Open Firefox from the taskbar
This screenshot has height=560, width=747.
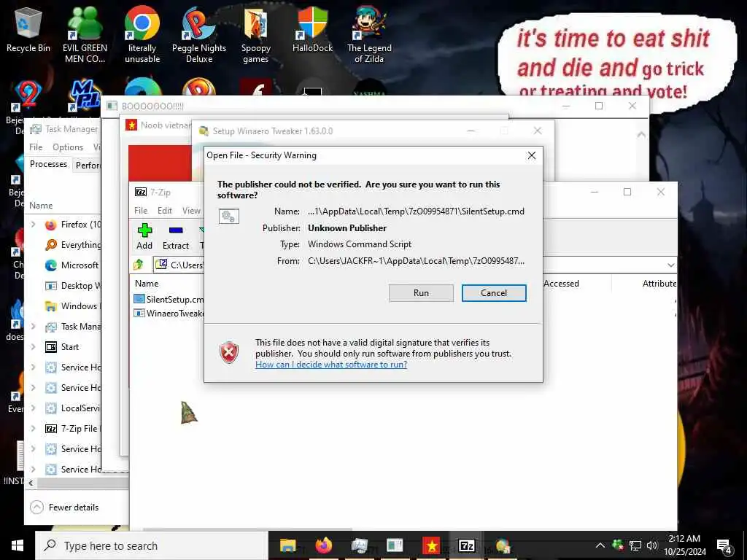pos(323,545)
